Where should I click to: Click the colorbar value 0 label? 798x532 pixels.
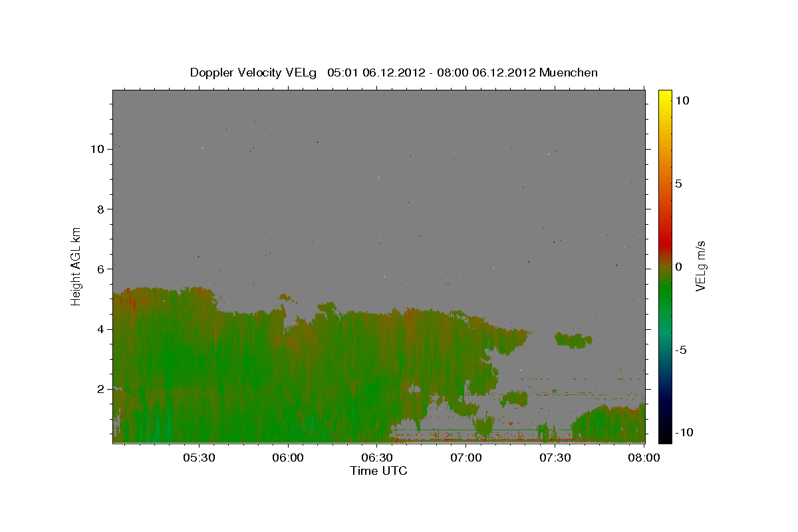pyautogui.click(x=678, y=267)
